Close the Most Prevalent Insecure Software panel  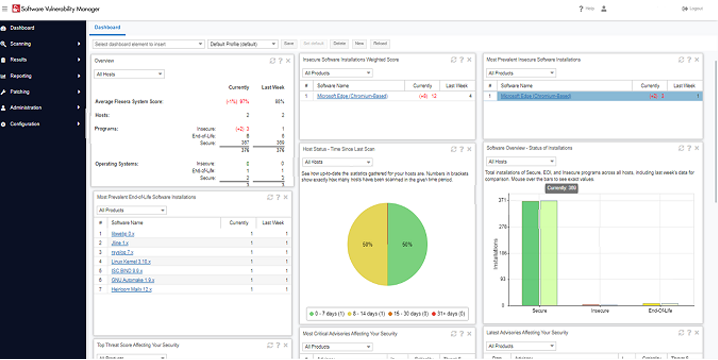697,60
